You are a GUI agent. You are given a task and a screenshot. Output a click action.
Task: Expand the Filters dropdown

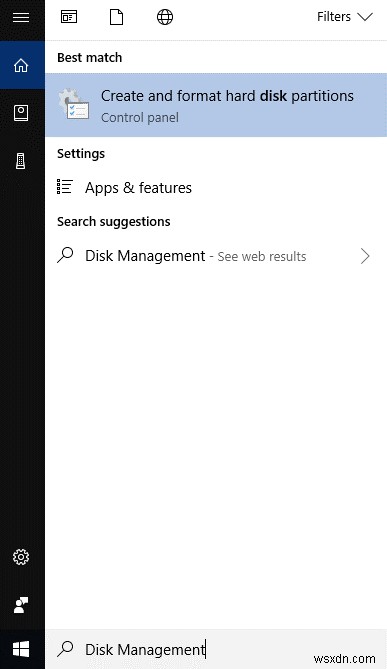pyautogui.click(x=345, y=17)
